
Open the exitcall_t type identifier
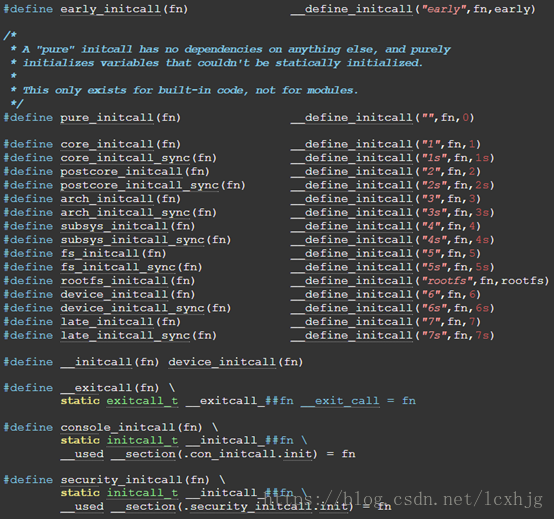pos(142,401)
